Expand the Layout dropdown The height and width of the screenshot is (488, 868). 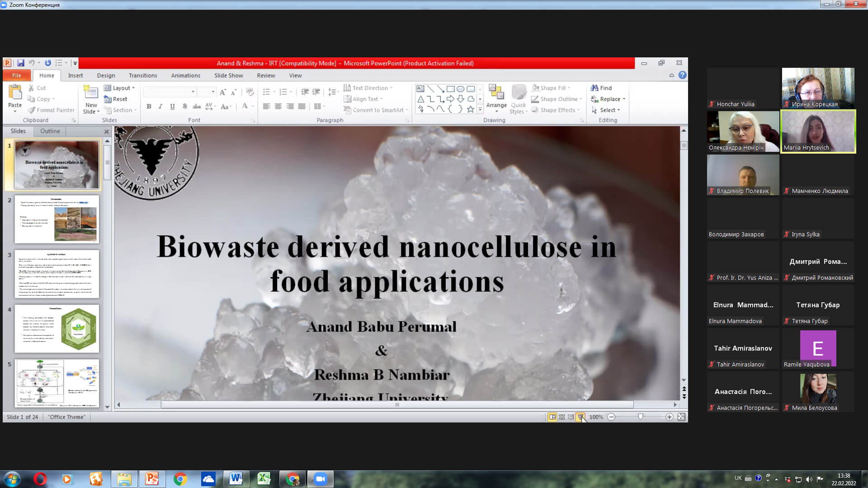pyautogui.click(x=120, y=88)
